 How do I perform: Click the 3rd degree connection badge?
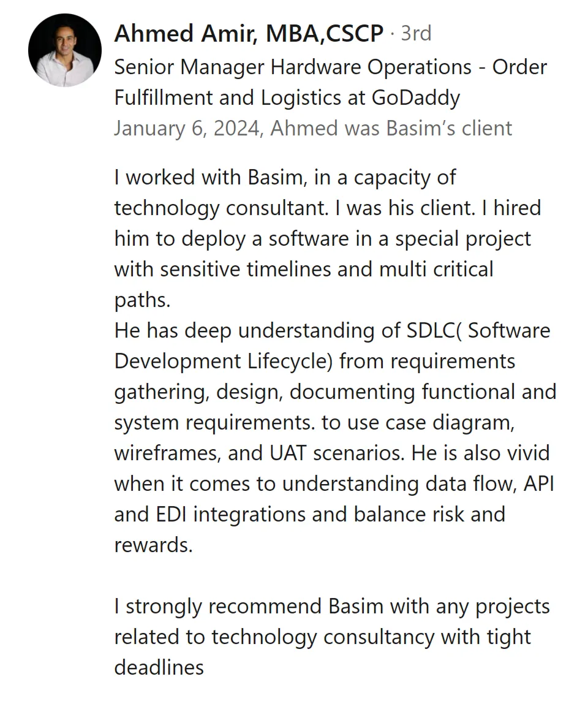click(x=416, y=34)
